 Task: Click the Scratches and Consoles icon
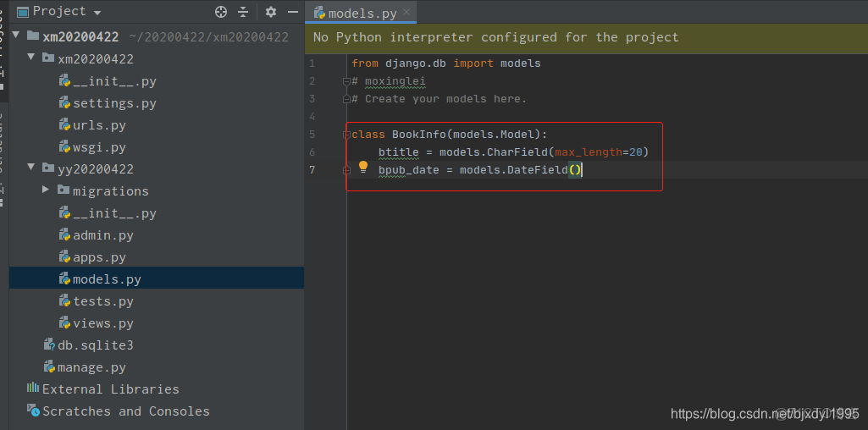pyautogui.click(x=33, y=410)
